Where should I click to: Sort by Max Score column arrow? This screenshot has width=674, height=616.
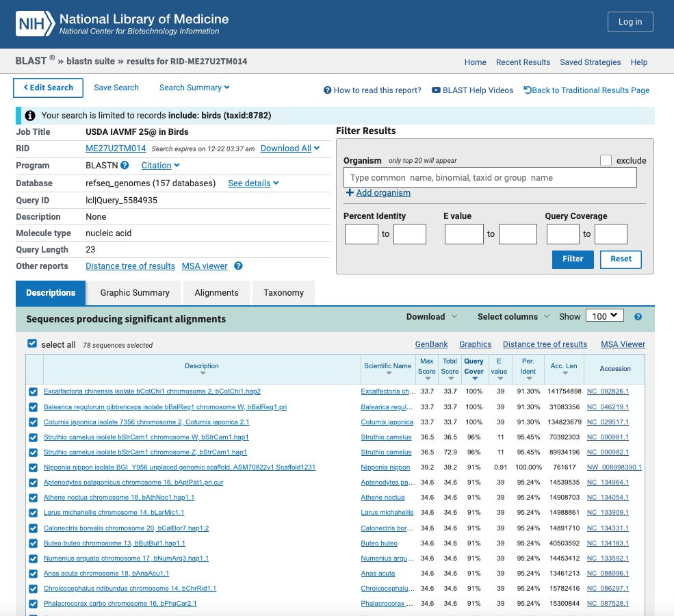click(x=428, y=378)
